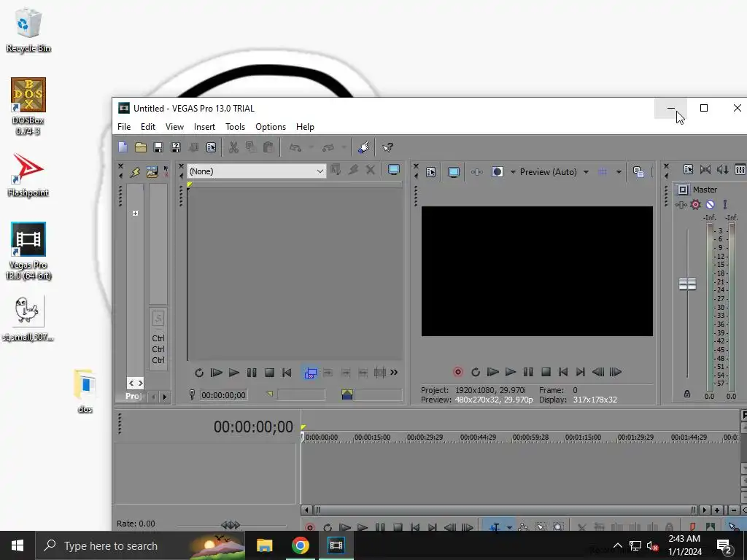747x560 pixels.
Task: Click the Master automation settings gear icon
Action: point(695,205)
